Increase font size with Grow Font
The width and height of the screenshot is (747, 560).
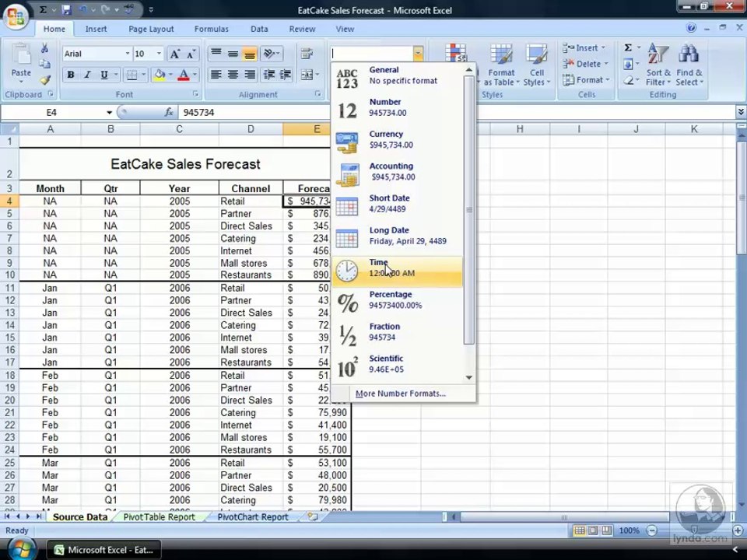coord(175,54)
